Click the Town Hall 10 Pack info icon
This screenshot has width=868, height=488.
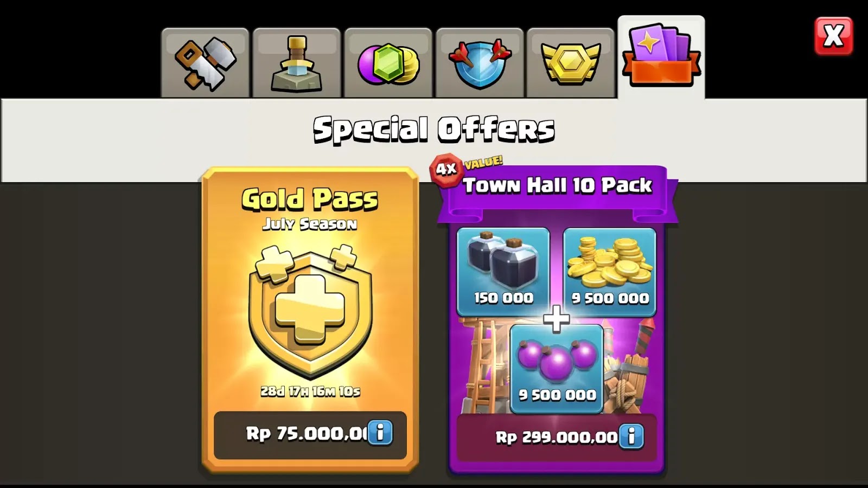[x=631, y=436]
